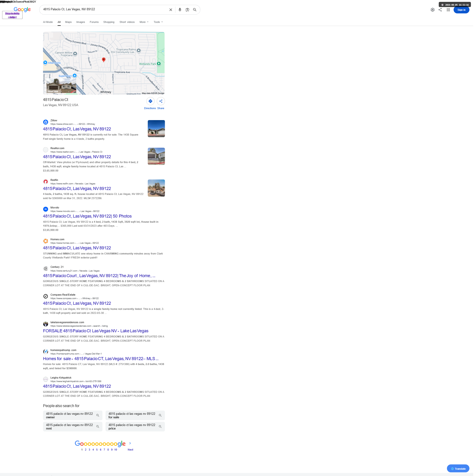
Task: Select the All results tab
Action: [59, 22]
